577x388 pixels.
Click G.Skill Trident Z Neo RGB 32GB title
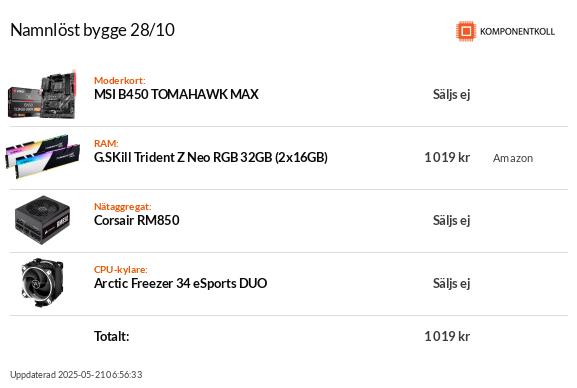coord(211,157)
